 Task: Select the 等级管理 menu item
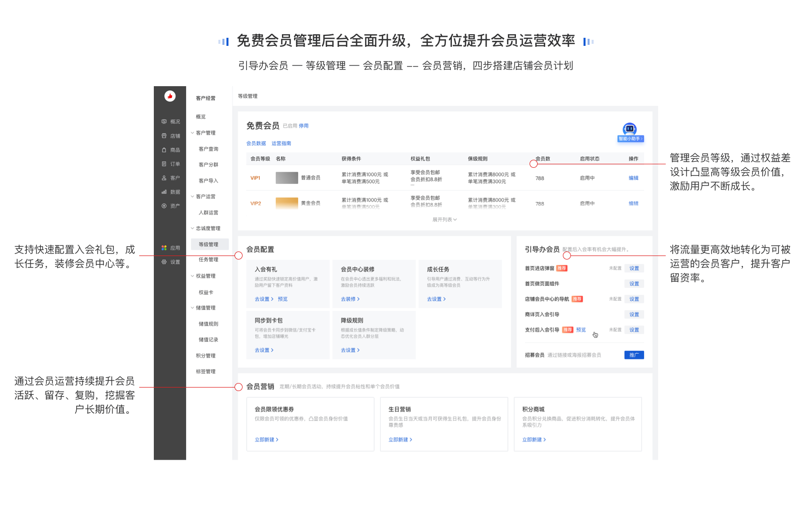click(x=210, y=244)
